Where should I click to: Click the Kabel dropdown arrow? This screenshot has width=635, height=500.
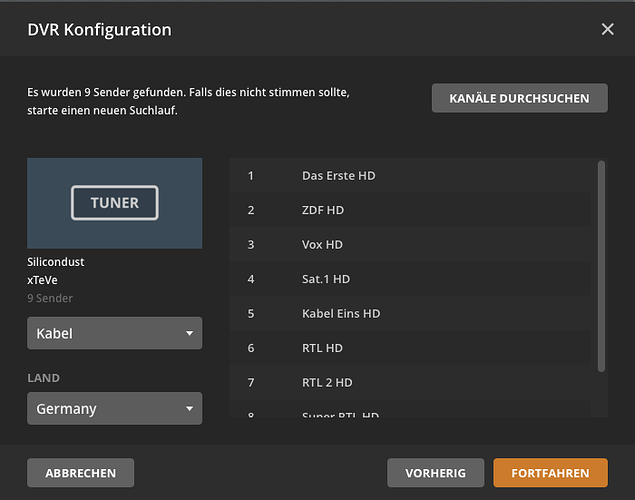point(189,333)
